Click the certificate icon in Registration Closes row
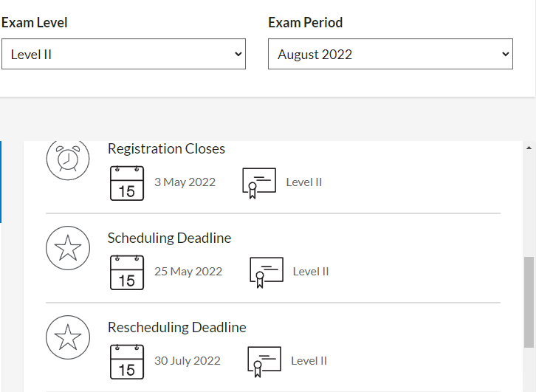 [x=259, y=183]
